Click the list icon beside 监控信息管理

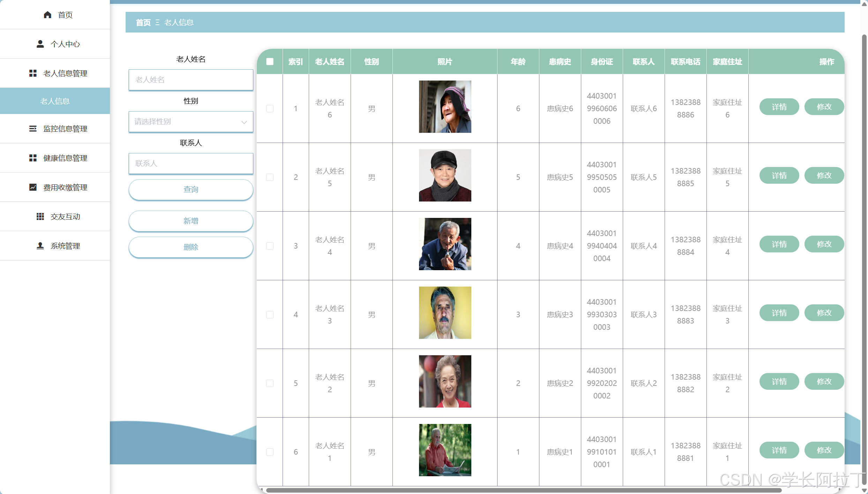click(33, 129)
